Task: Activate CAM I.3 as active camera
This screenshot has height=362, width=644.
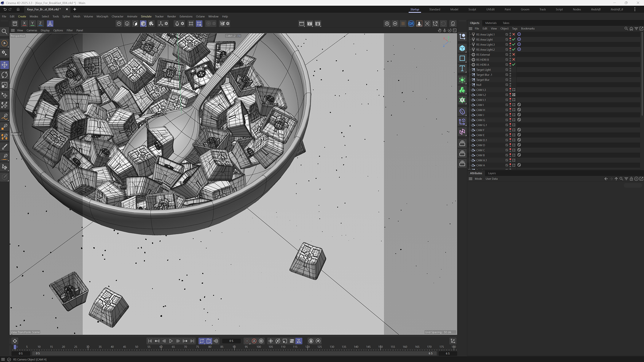Action: (514, 90)
